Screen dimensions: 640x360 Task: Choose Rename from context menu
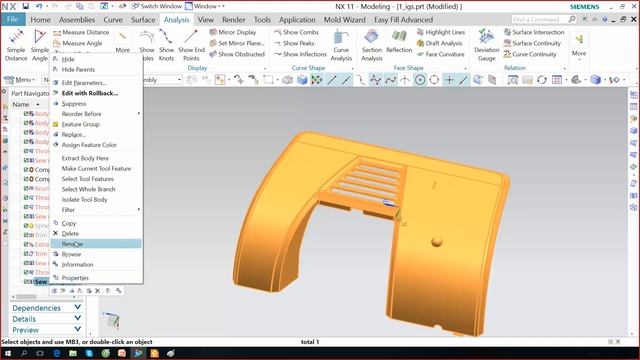[96, 244]
